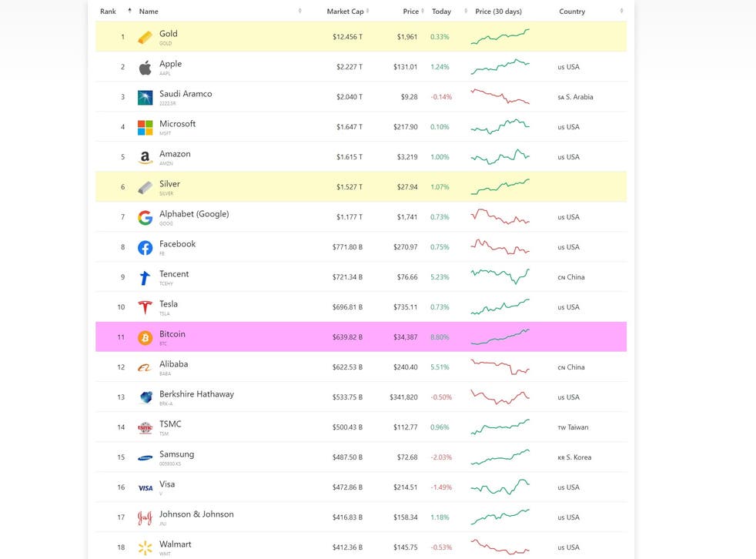The image size is (756, 559).
Task: Click the orange Bitcoin icon
Action: pos(145,337)
